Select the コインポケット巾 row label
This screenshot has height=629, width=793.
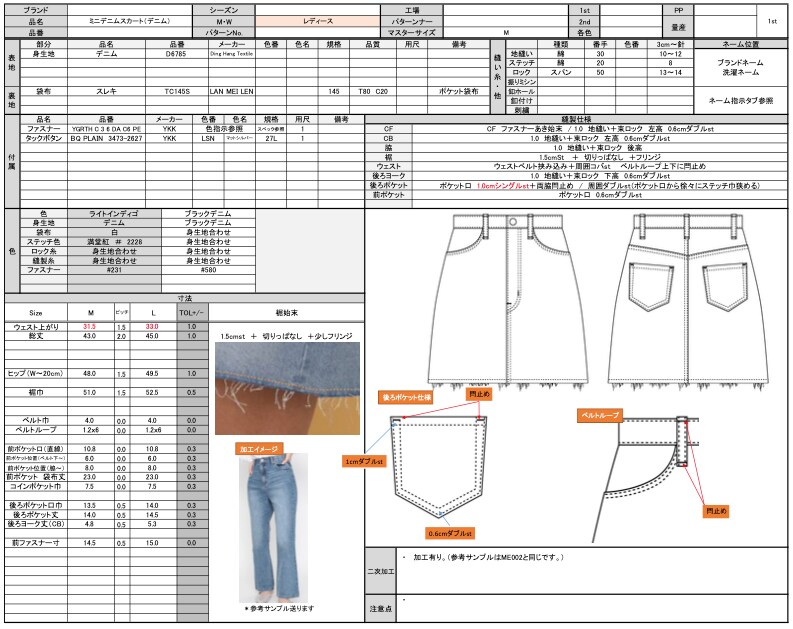[x=36, y=486]
